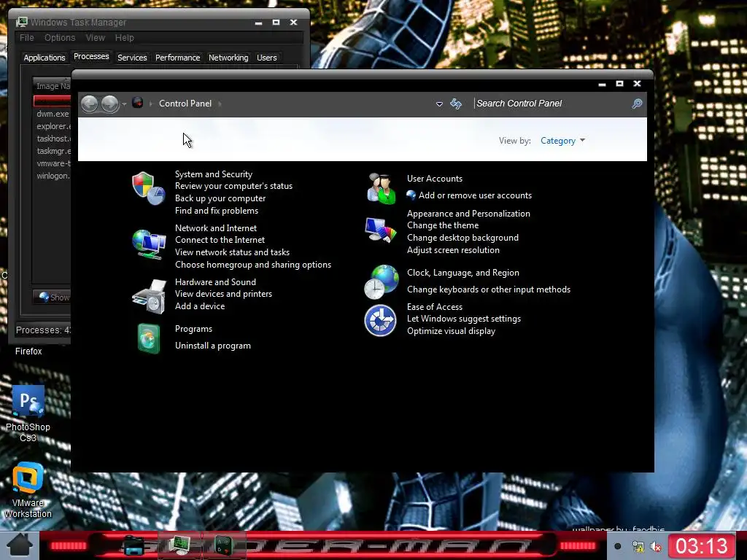The width and height of the screenshot is (747, 560).
Task: Click the muted volume tray icon
Action: pyautogui.click(x=656, y=547)
